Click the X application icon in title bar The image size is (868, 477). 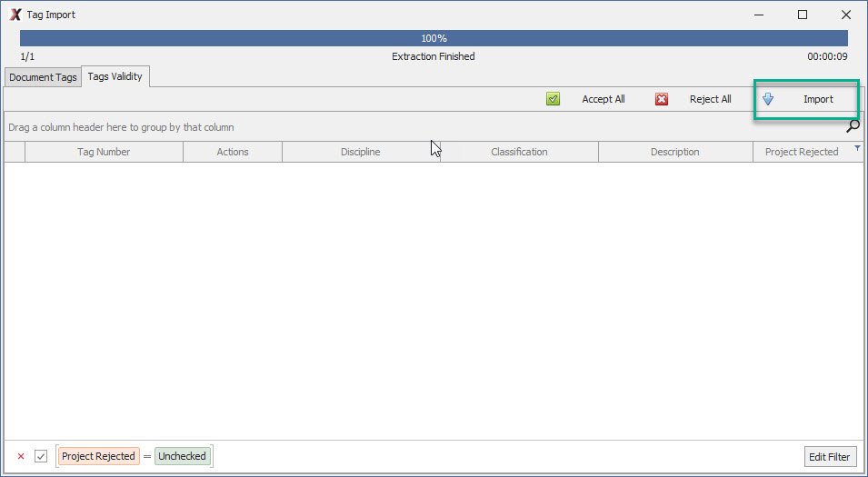[15, 15]
